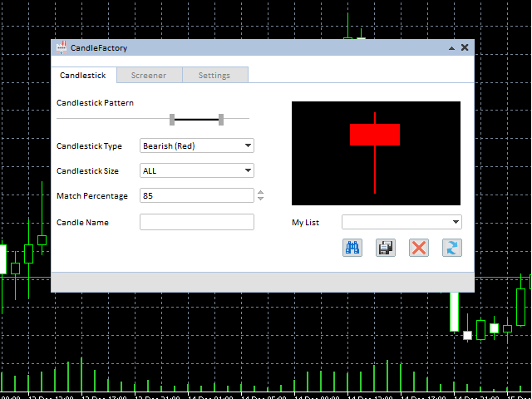Screen dimensions: 532x399
Task: Expand the My List dropdown
Action: click(x=401, y=222)
